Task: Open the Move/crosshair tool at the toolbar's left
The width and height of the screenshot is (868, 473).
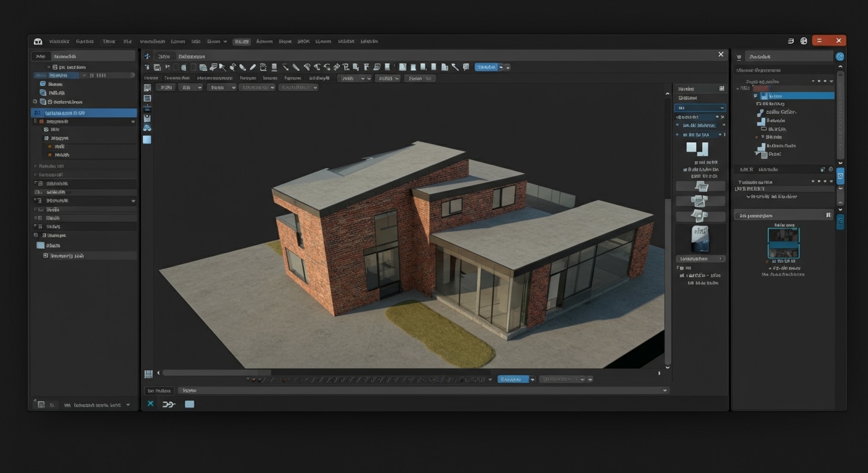Action: point(148,56)
